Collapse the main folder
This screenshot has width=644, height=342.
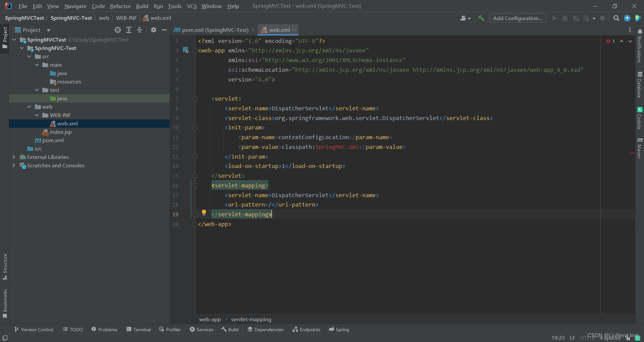[37, 65]
